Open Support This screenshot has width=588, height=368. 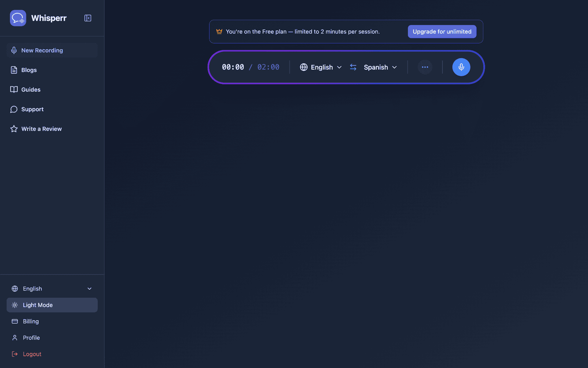[x=52, y=109]
